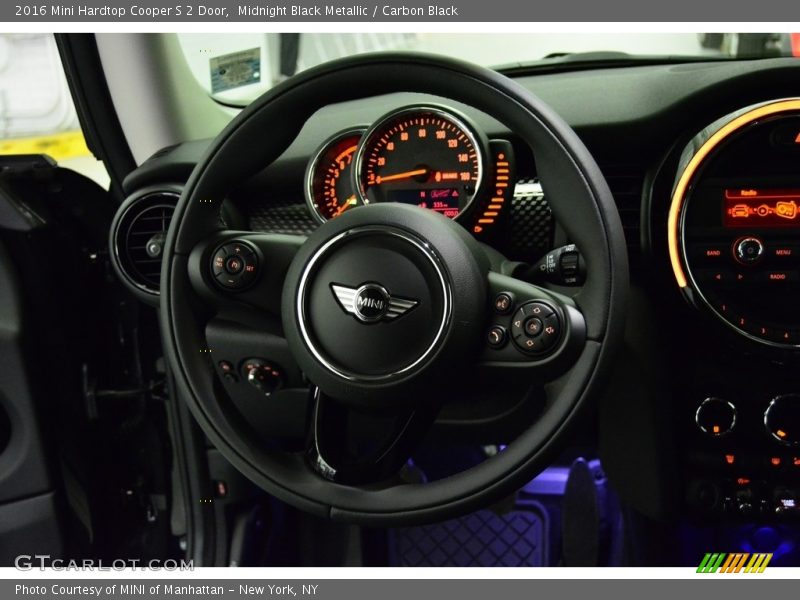The image size is (800, 600).
Task: Switch the wiper stalk to OFF position
Action: [551, 263]
